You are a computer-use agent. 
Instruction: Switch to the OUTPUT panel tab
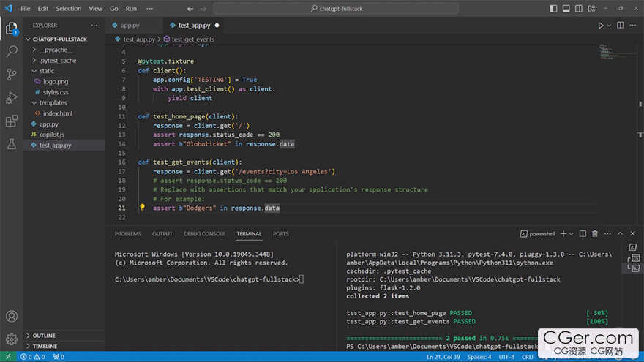(162, 234)
